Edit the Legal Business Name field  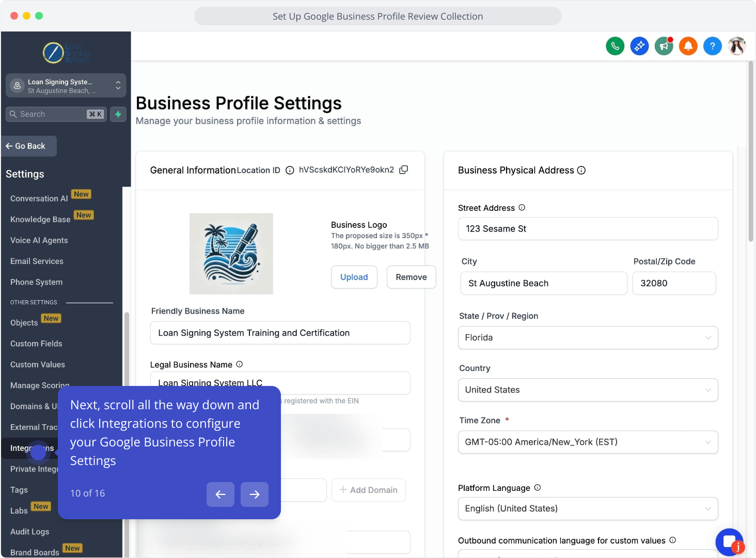[x=280, y=383]
